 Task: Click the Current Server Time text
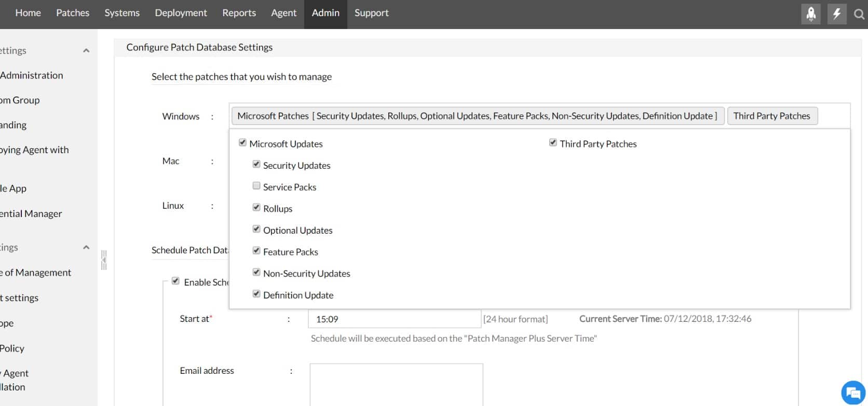tap(665, 319)
